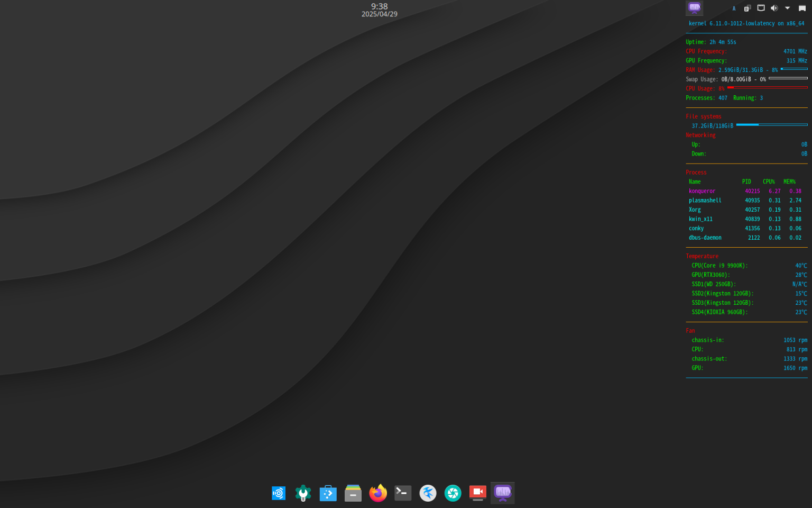This screenshot has height=508, width=812.
Task: Open the terminal from the dock
Action: [x=403, y=493]
